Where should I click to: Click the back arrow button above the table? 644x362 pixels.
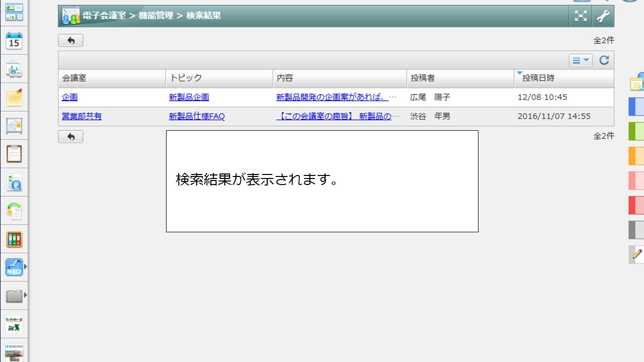[70, 41]
